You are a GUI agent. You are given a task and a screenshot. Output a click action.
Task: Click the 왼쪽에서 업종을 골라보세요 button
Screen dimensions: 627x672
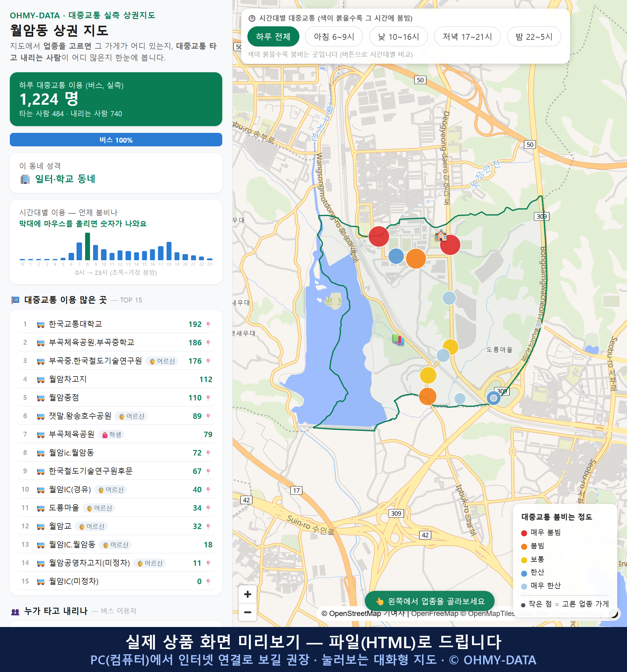430,601
